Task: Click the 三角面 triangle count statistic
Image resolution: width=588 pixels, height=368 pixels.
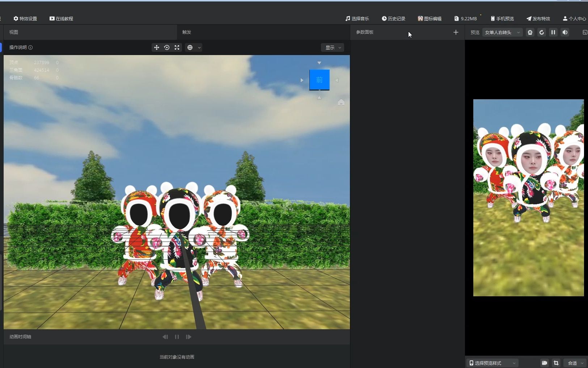Action: 34,70
